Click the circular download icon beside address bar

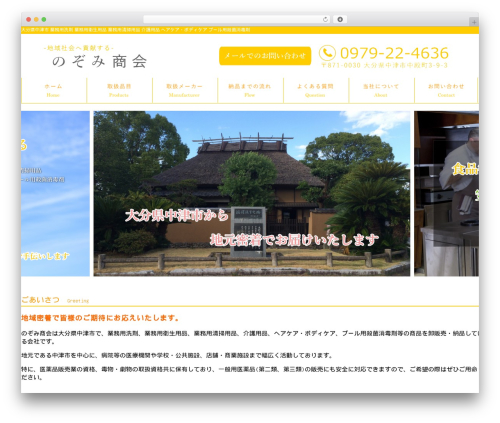click(x=340, y=19)
